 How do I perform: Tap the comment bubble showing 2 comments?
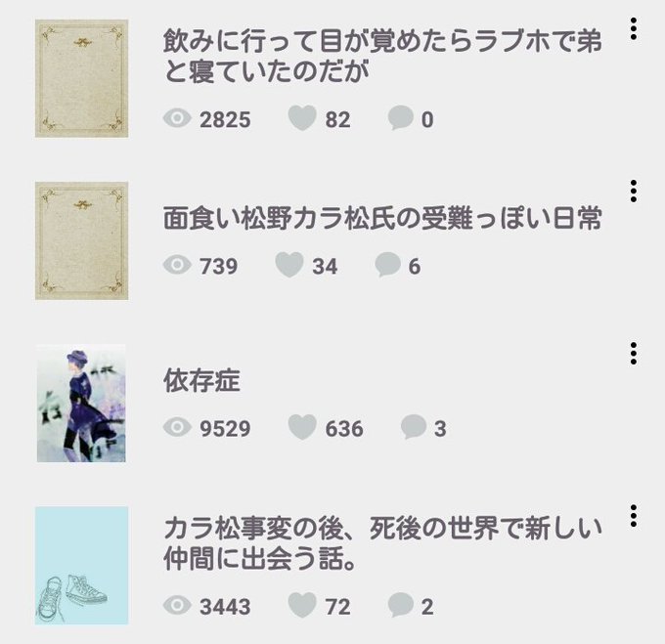[400, 605]
